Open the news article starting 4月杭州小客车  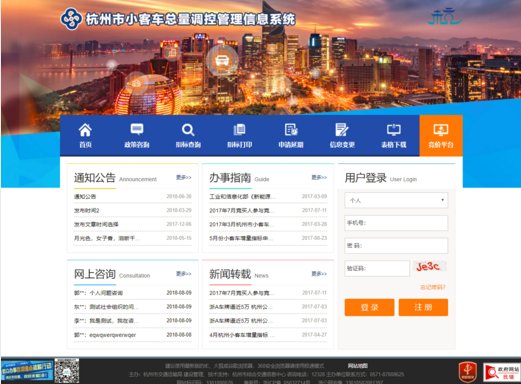coord(268,335)
